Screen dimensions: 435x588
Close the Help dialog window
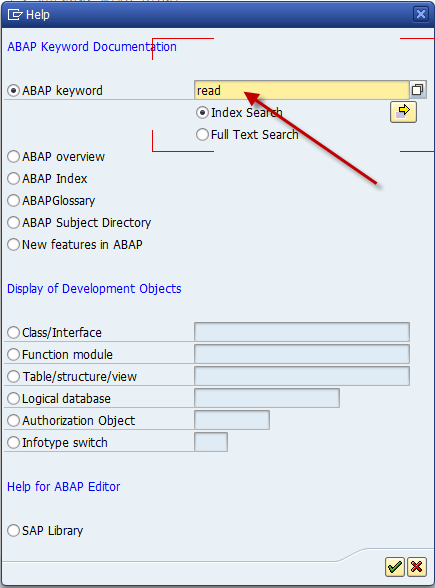point(421,14)
